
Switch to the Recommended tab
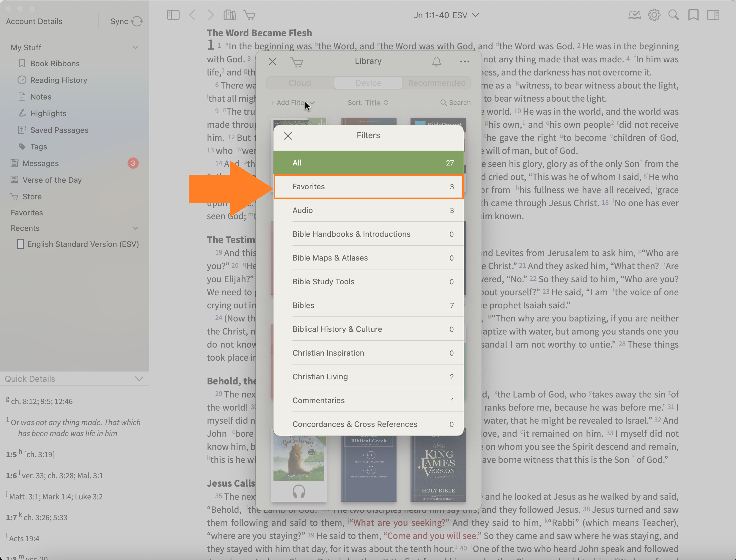437,83
